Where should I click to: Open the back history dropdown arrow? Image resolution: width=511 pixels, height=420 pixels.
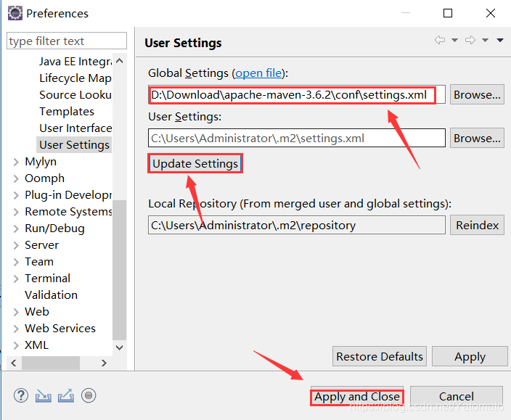[454, 41]
